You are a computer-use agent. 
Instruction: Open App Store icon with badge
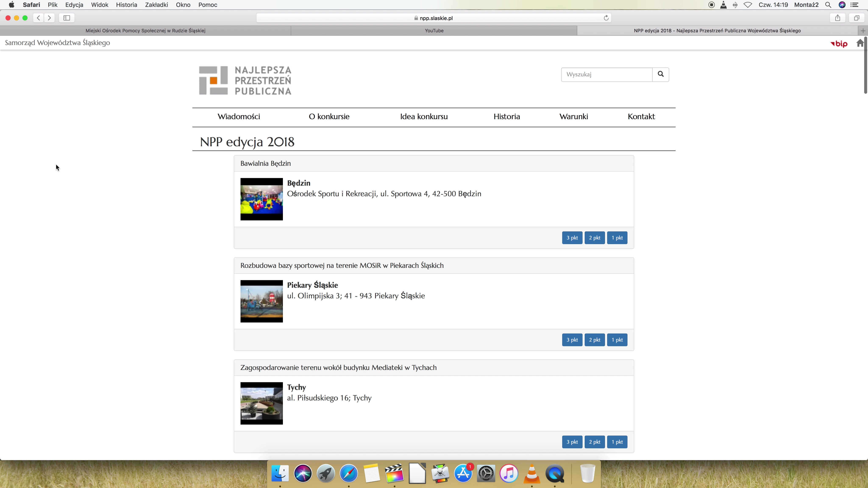click(x=463, y=473)
